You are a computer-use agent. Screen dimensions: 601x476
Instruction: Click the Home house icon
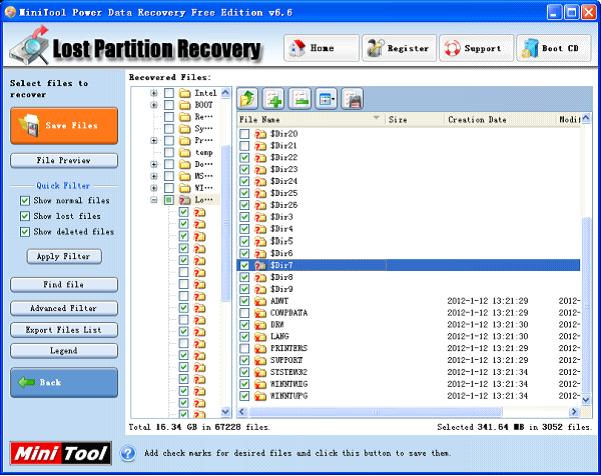(x=297, y=48)
